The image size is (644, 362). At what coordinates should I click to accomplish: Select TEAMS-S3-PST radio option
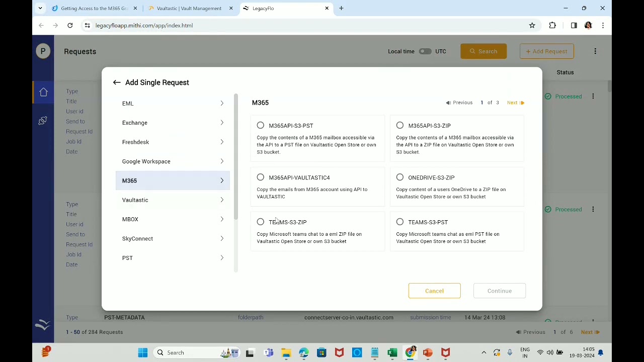(x=400, y=222)
